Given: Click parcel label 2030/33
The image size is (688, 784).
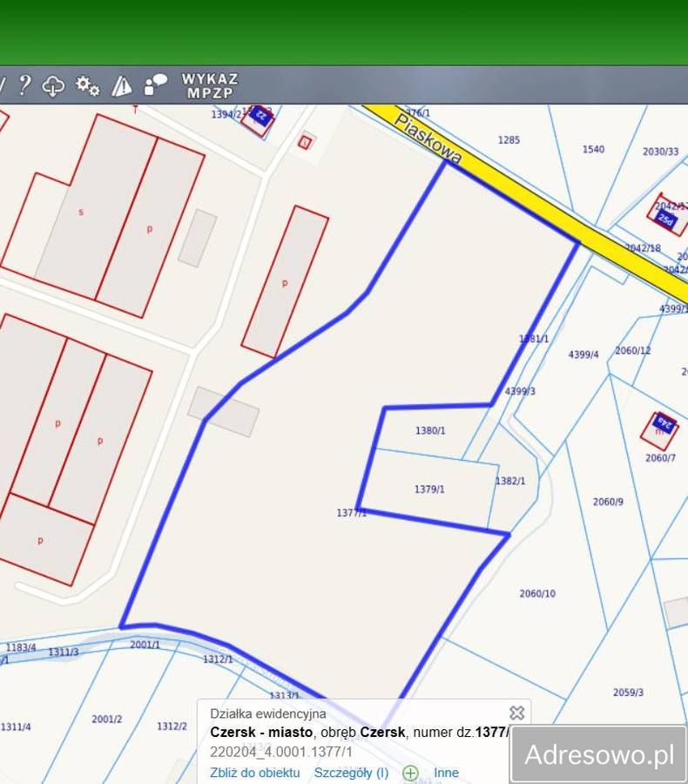Looking at the screenshot, I should (660, 151).
